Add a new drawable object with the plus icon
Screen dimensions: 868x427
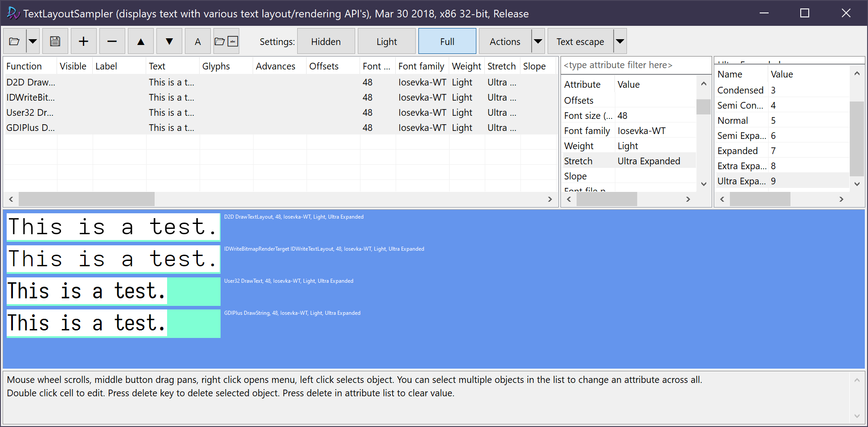pos(83,41)
